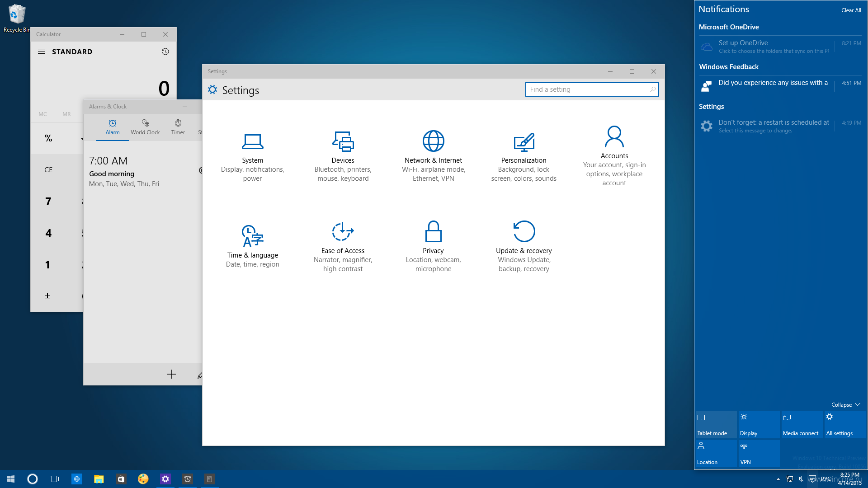Image resolution: width=868 pixels, height=488 pixels.
Task: Open Windows Feedback issues notification
Action: click(x=780, y=85)
